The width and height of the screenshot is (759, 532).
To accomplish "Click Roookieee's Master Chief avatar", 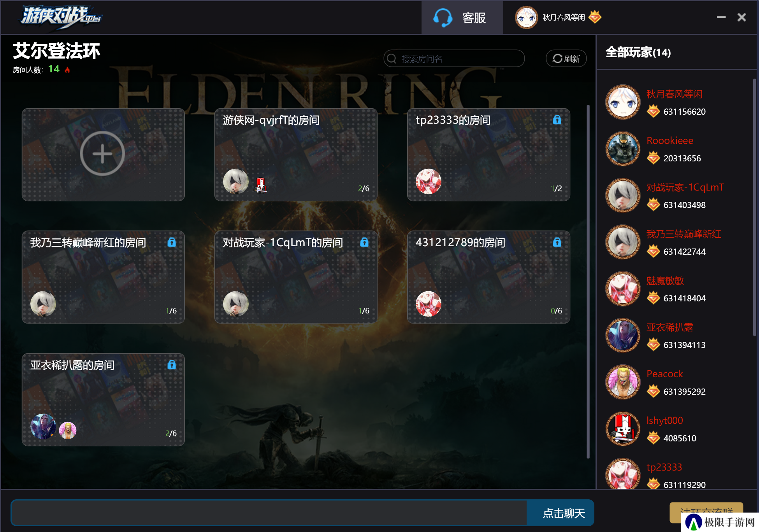I will tap(623, 149).
